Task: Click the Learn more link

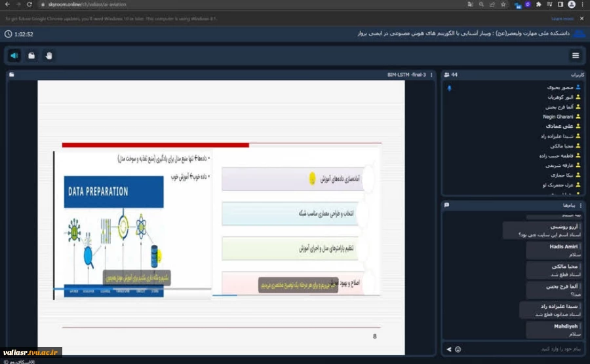Action: point(562,18)
